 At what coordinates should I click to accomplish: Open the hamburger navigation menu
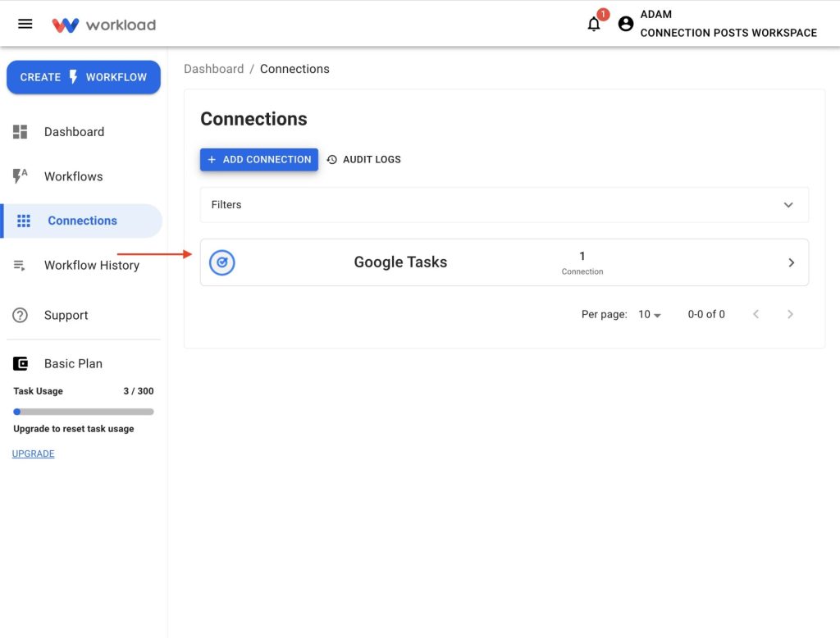25,24
